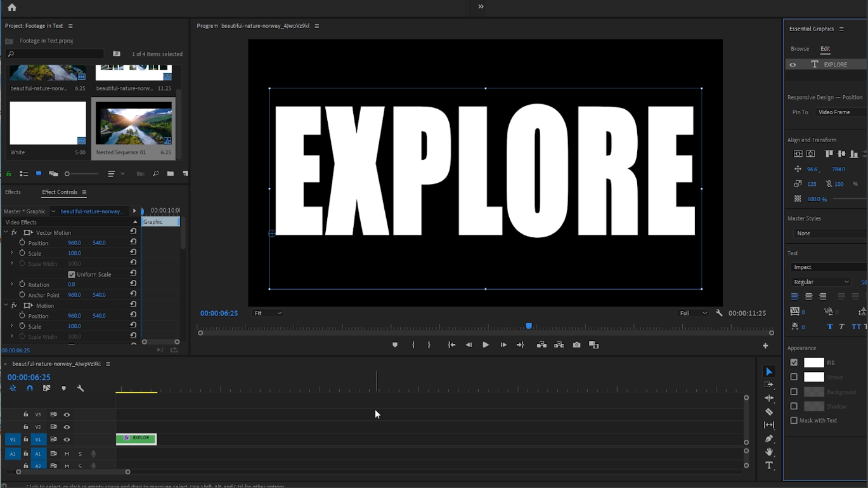This screenshot has width=868, height=488.
Task: Hide the EXPLORE layer eye icon
Action: (x=793, y=65)
